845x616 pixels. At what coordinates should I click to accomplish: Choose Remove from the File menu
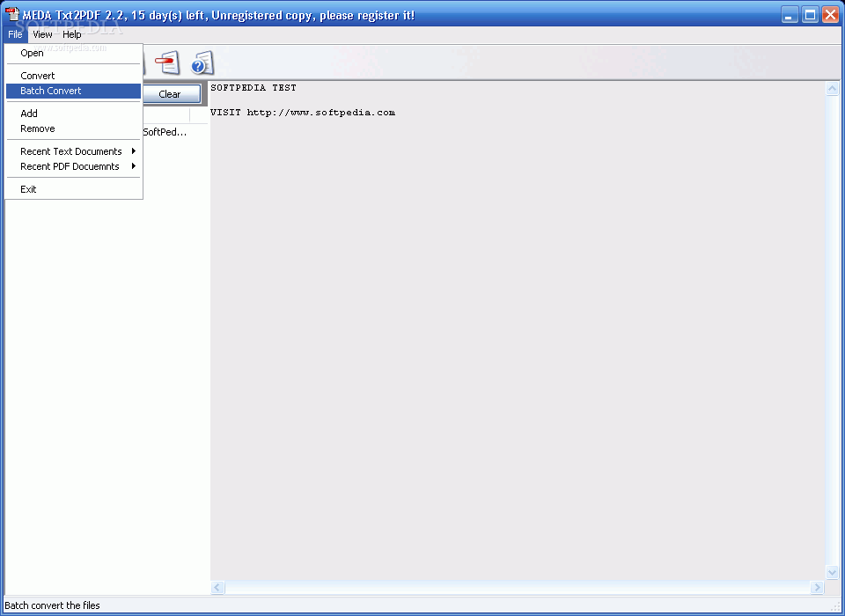click(x=73, y=128)
